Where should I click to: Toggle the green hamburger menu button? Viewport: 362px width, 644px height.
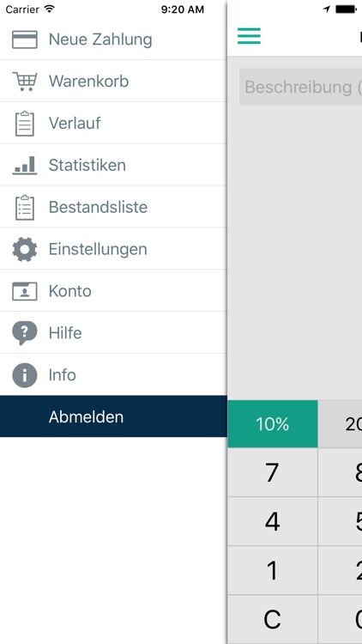(x=249, y=36)
